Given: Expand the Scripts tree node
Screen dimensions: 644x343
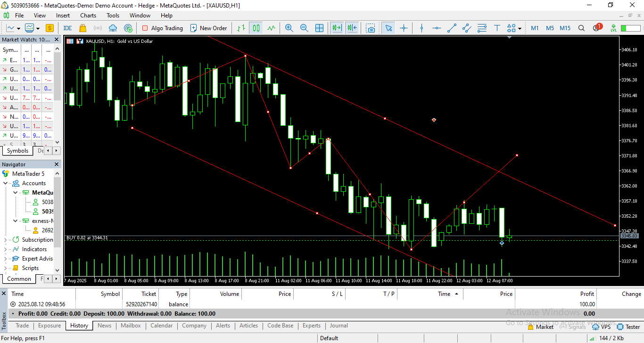Looking at the screenshot, I should (x=5, y=268).
